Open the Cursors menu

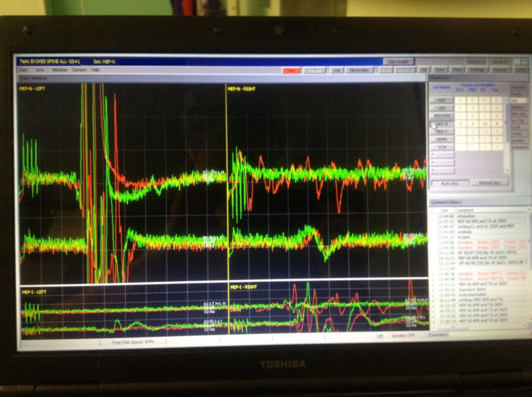pyautogui.click(x=79, y=70)
